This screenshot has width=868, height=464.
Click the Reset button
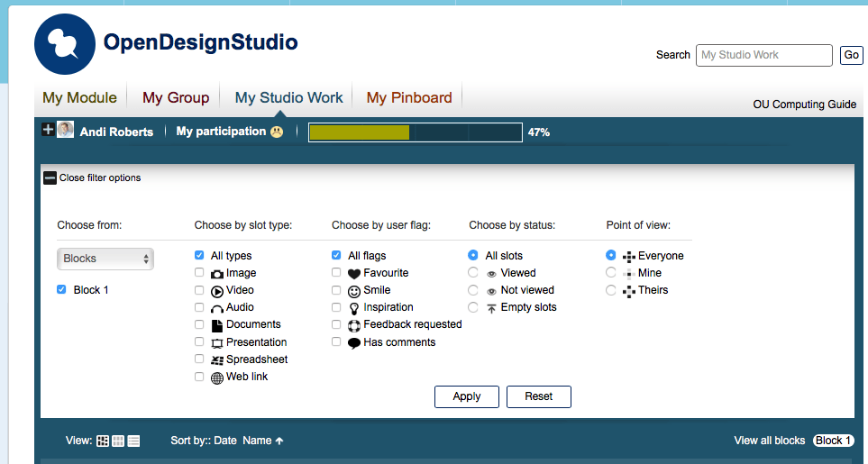click(x=539, y=396)
